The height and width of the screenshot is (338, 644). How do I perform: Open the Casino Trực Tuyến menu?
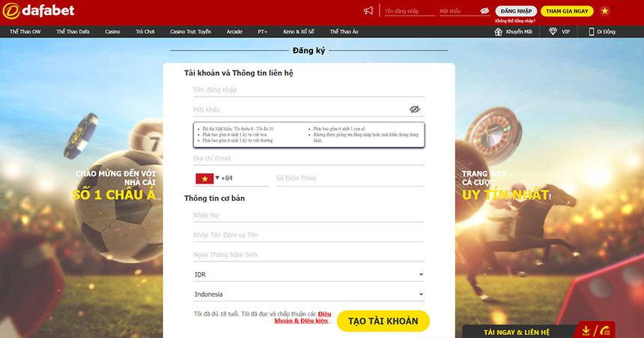(x=190, y=32)
